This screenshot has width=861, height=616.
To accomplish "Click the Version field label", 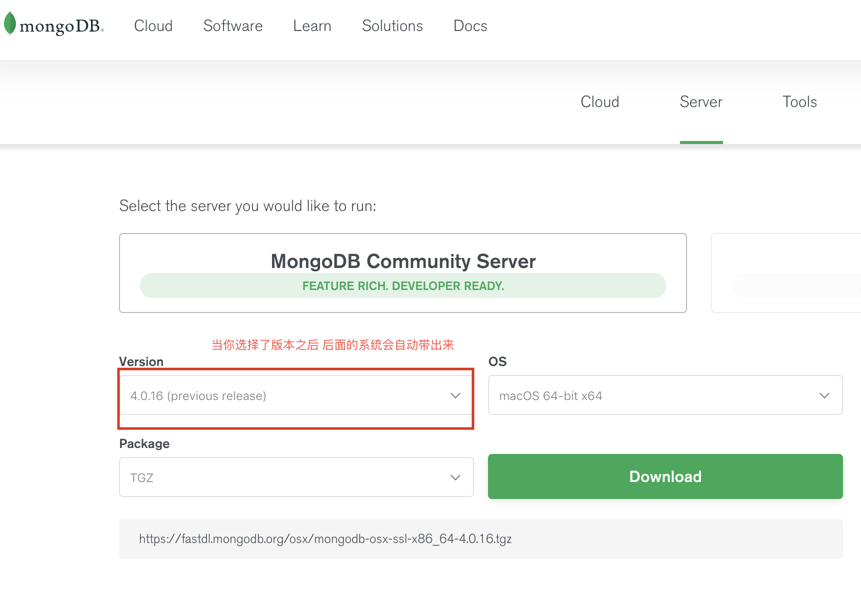I will coord(141,361).
